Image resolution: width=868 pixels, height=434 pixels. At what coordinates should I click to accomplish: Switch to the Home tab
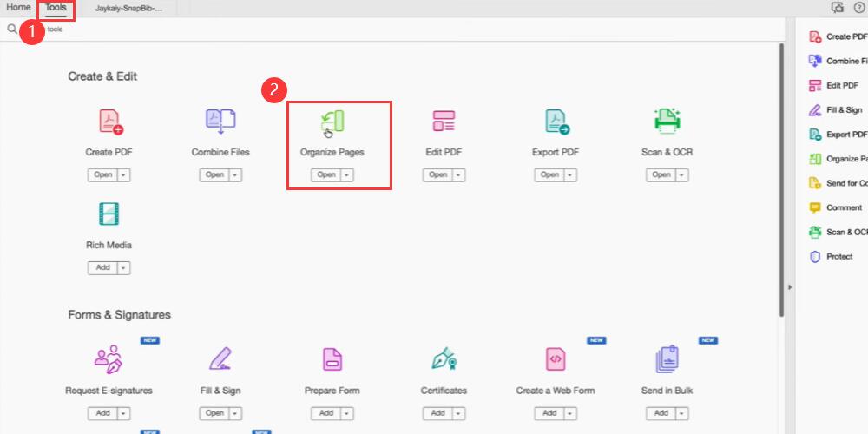18,8
